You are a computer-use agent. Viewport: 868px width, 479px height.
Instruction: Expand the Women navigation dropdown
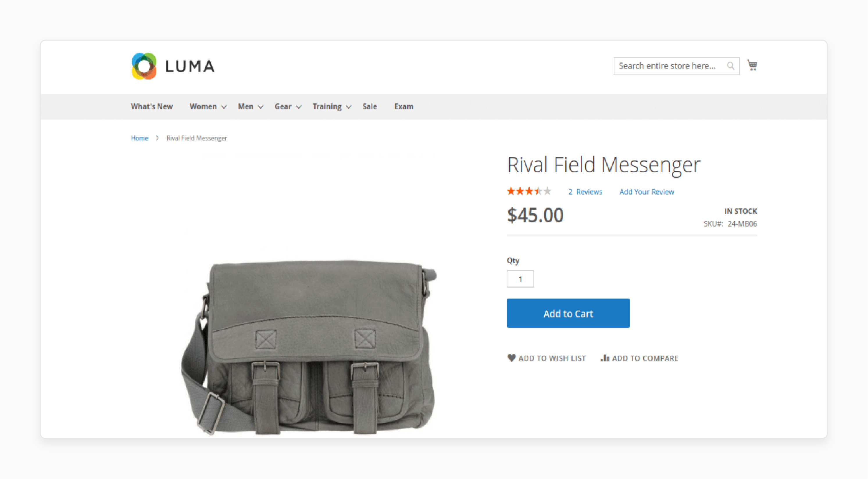(207, 107)
